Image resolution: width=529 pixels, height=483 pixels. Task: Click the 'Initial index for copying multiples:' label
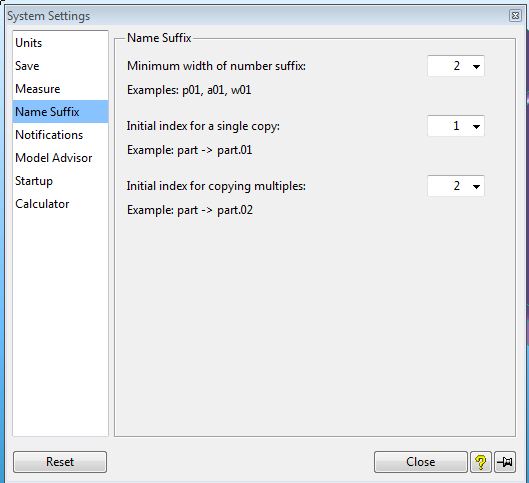[216, 186]
